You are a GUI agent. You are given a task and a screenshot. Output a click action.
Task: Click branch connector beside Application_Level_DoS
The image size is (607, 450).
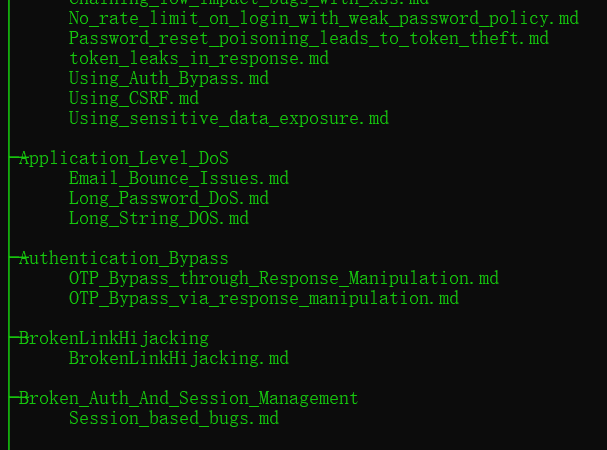pyautogui.click(x=14, y=157)
